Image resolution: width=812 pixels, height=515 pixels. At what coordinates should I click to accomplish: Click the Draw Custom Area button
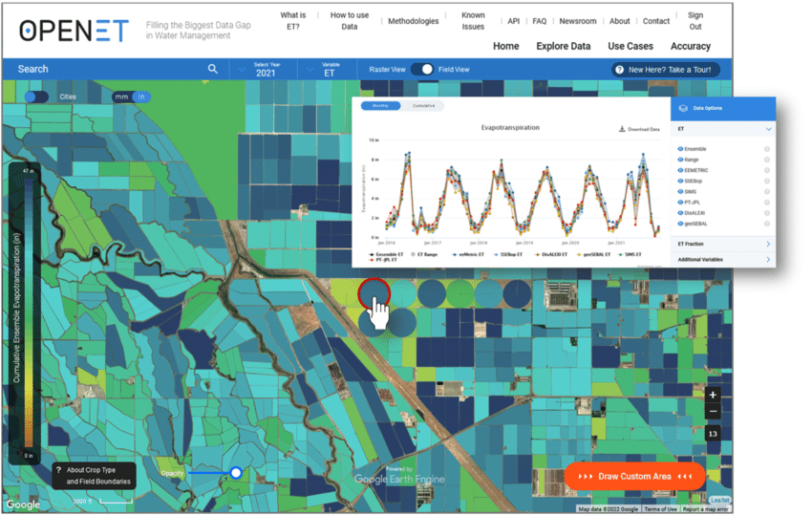pos(634,476)
